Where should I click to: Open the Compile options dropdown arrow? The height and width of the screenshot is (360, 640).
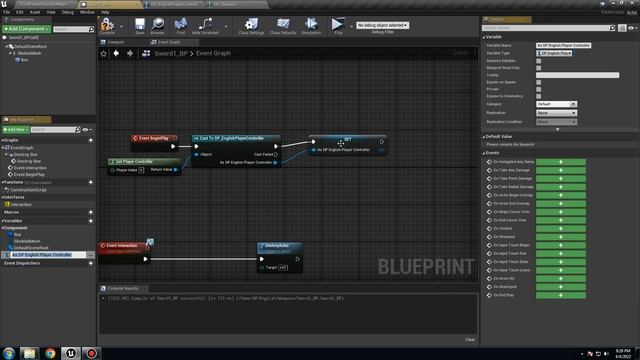(x=121, y=27)
